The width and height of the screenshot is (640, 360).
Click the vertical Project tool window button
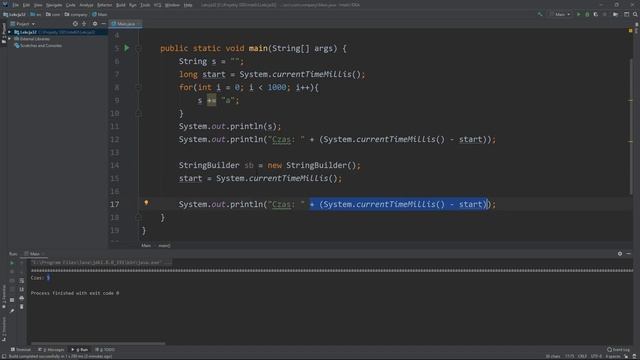(x=4, y=32)
